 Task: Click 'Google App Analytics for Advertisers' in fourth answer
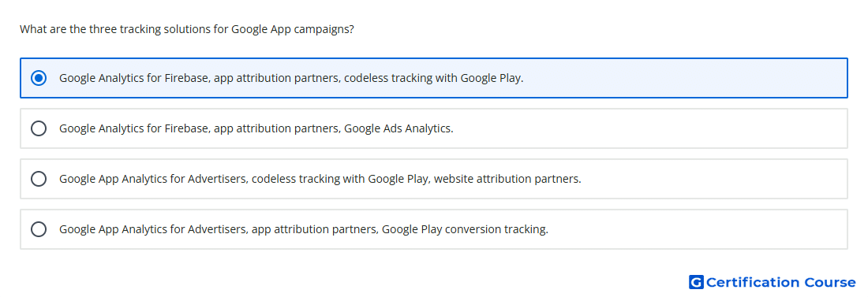(153, 229)
